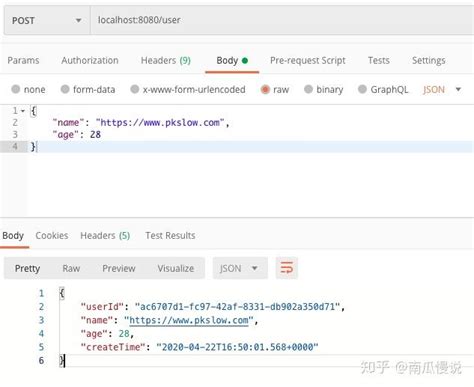This screenshot has width=474, height=387.
Task: Choose the binary body radio option
Action: pos(308,89)
